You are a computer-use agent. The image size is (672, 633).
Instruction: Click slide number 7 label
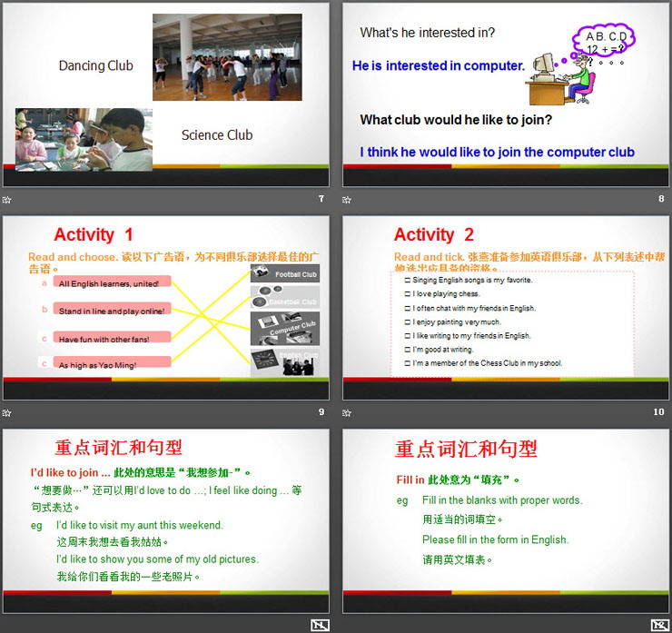321,198
